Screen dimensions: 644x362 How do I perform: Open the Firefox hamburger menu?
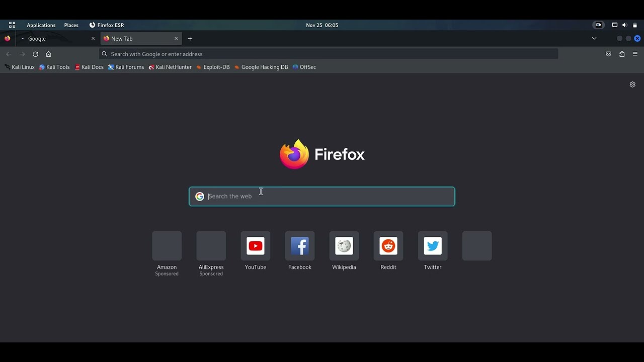click(635, 54)
